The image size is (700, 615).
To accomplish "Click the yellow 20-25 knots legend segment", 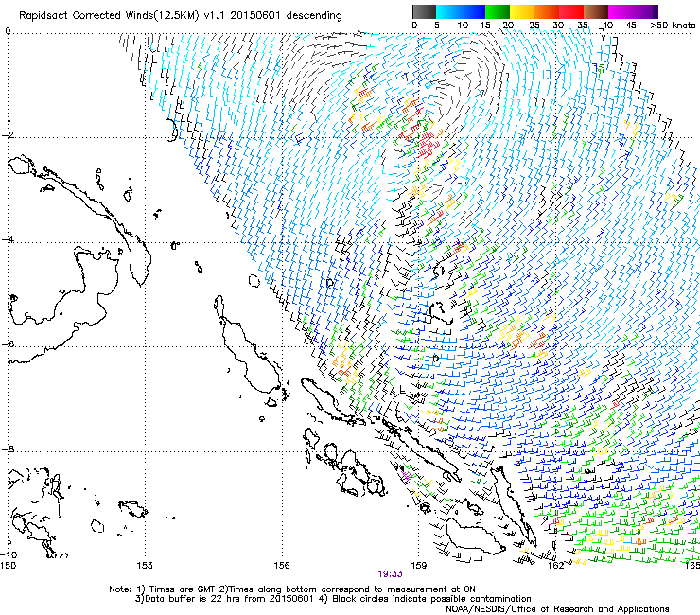I will click(x=522, y=11).
